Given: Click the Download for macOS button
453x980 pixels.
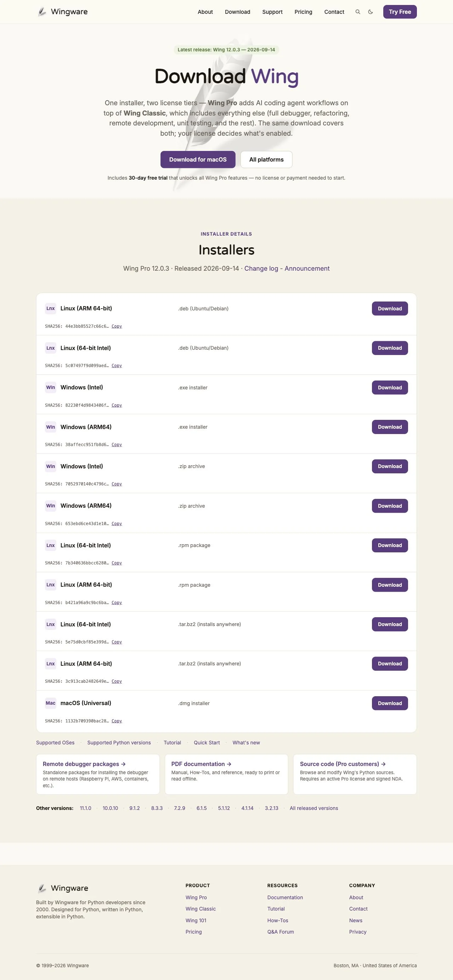Looking at the screenshot, I should 197,159.
